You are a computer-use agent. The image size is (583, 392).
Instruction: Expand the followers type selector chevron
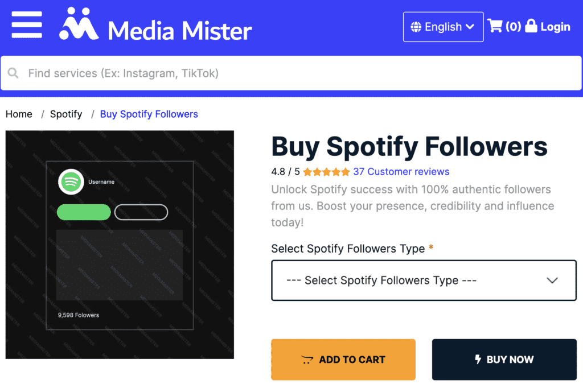coord(552,280)
